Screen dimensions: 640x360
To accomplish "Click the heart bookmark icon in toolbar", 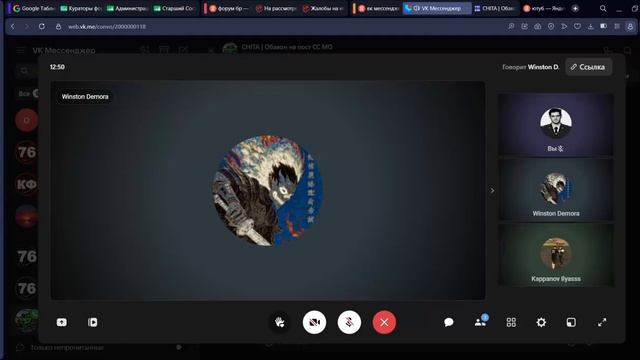I will click(x=577, y=27).
